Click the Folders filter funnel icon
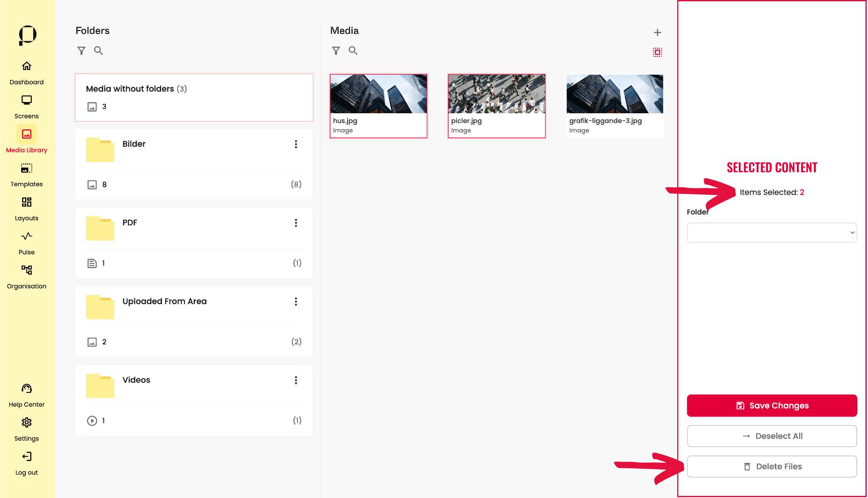The height and width of the screenshot is (498, 868). pos(81,51)
